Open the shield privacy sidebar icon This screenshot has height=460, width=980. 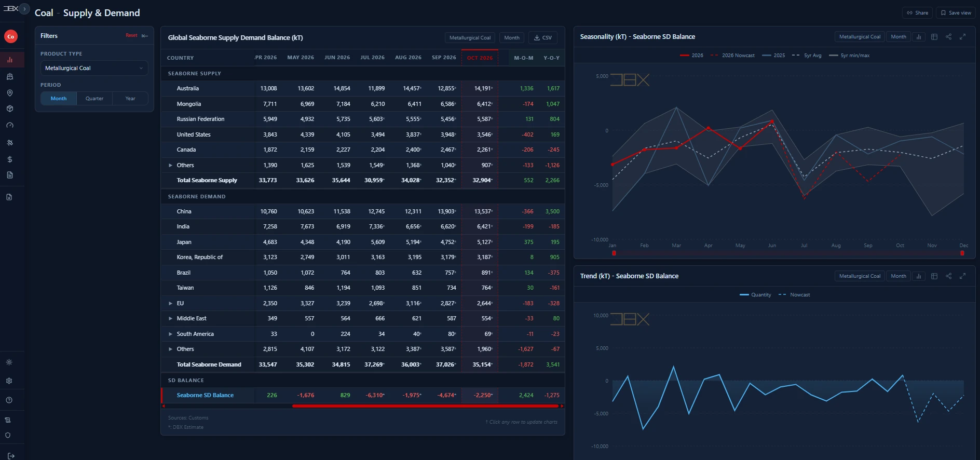pyautogui.click(x=8, y=436)
